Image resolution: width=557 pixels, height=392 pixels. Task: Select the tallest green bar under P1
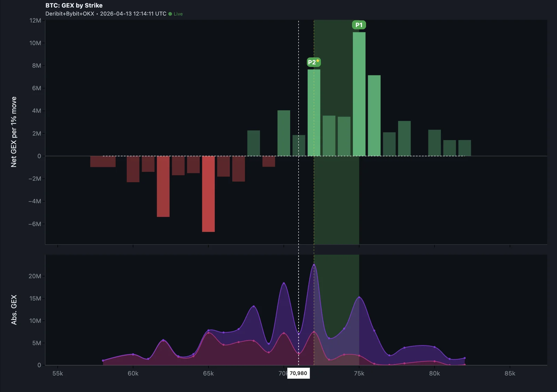(x=359, y=94)
